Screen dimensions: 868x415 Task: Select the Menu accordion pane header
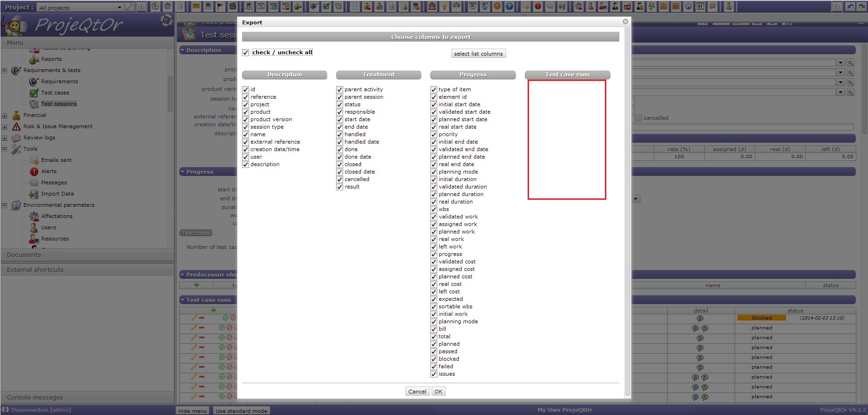pos(87,43)
